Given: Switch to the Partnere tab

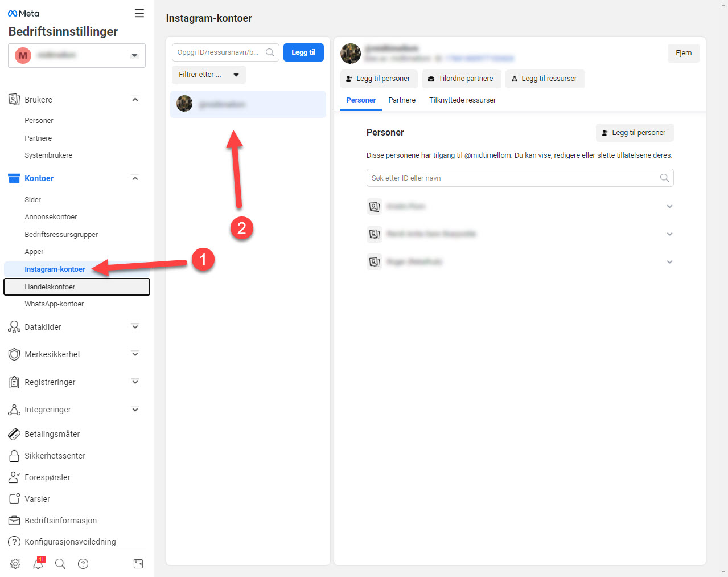Looking at the screenshot, I should [402, 100].
